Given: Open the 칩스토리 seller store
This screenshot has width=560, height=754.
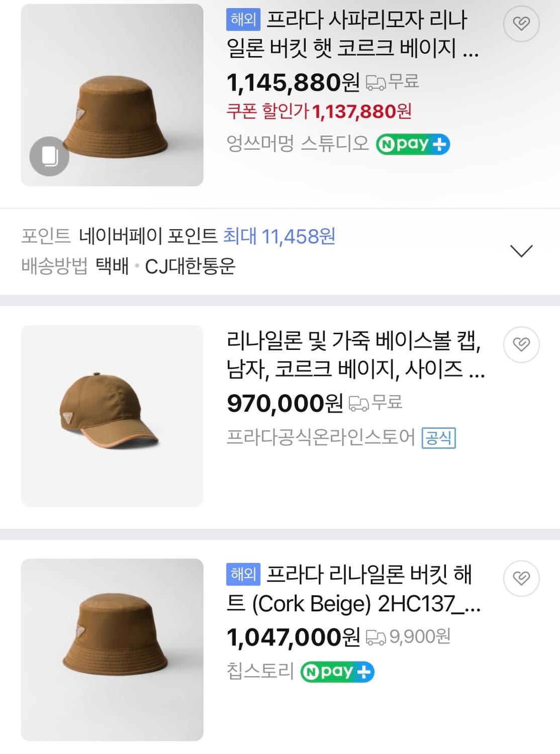Looking at the screenshot, I should click(x=260, y=671).
